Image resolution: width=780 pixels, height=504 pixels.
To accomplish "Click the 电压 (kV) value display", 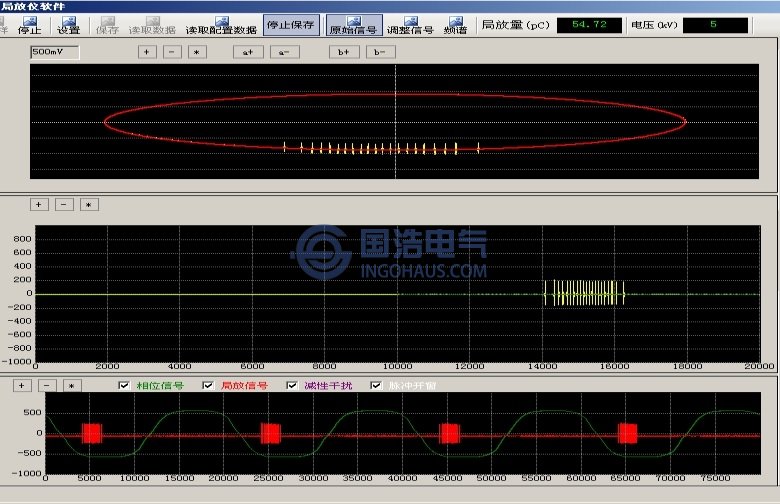I will coord(714,25).
